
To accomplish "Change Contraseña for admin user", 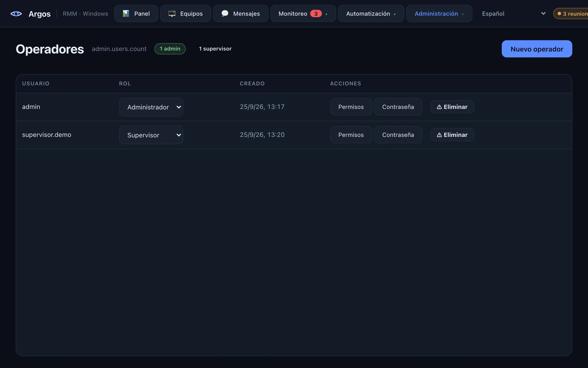I will (398, 107).
